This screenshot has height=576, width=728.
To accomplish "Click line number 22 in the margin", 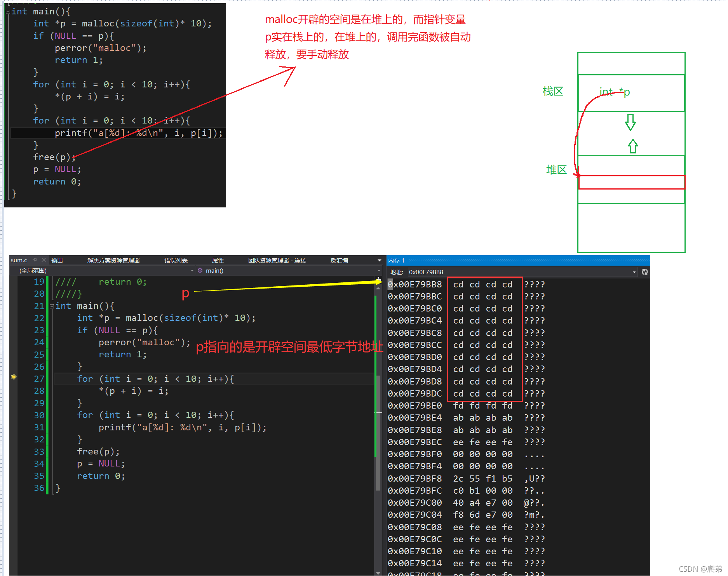I will point(39,318).
